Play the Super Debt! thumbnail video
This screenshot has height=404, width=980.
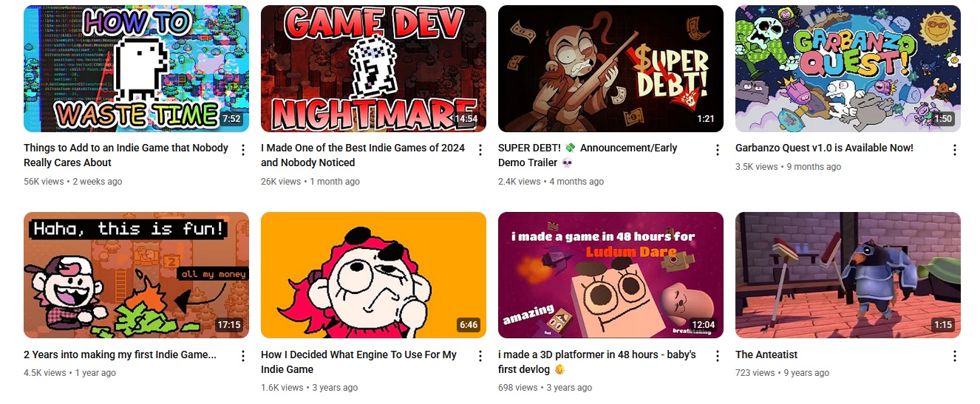tap(610, 69)
